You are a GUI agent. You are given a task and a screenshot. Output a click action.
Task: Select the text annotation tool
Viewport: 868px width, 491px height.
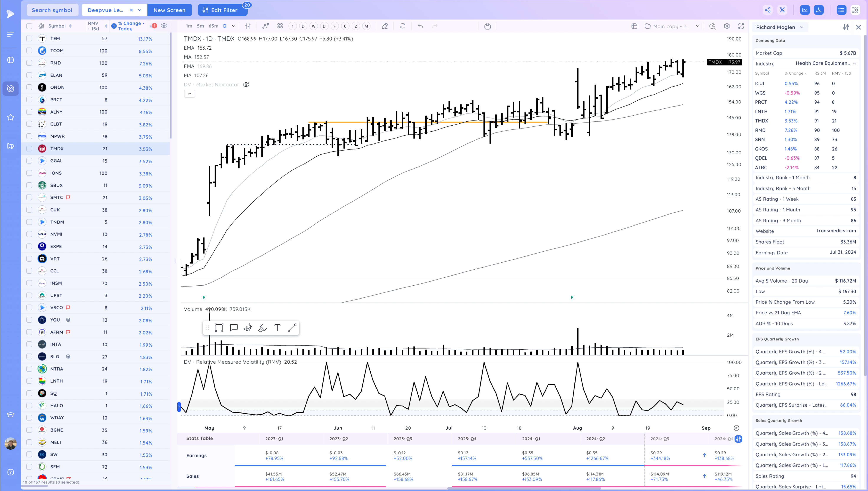pyautogui.click(x=277, y=328)
